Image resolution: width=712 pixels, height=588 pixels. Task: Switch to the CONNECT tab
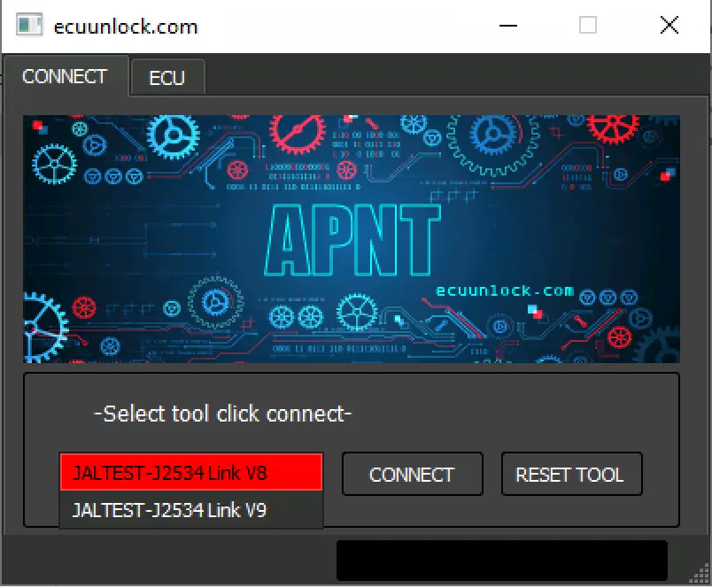pyautogui.click(x=66, y=76)
